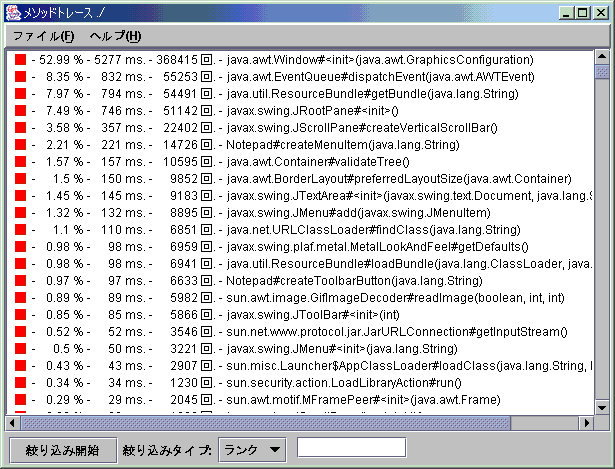Click call-count box icon in the 55253 row
The width and height of the screenshot is (615, 469).
point(206,76)
